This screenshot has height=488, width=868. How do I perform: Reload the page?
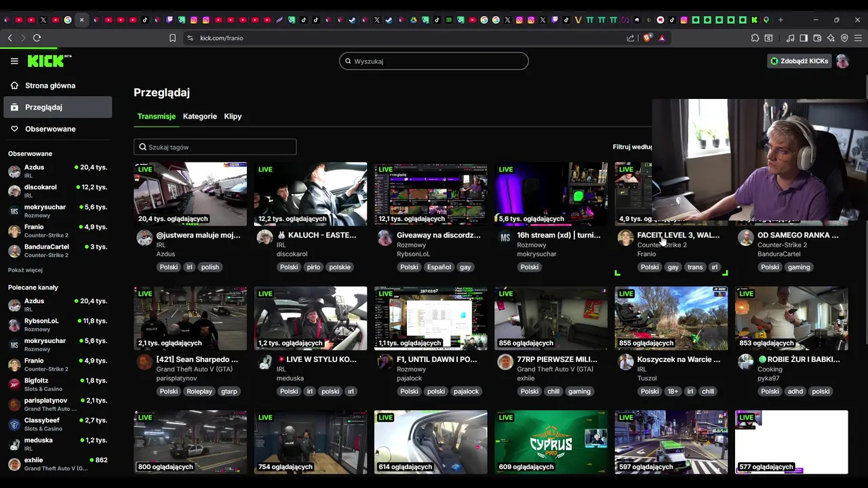click(x=37, y=38)
